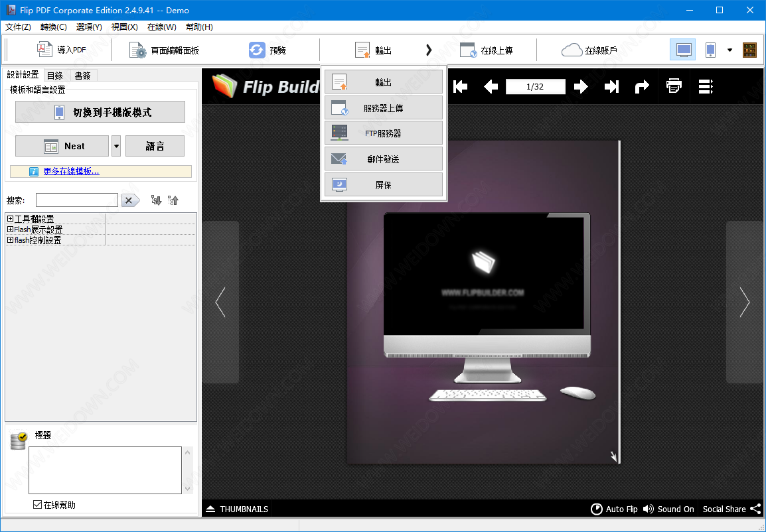Click the 輸出 toolbar button
The image size is (766, 532).
click(374, 50)
